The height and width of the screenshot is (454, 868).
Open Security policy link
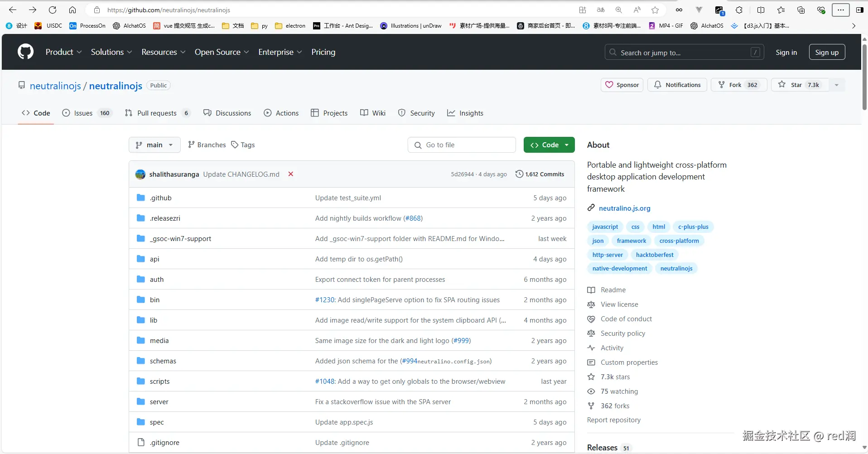click(x=622, y=333)
